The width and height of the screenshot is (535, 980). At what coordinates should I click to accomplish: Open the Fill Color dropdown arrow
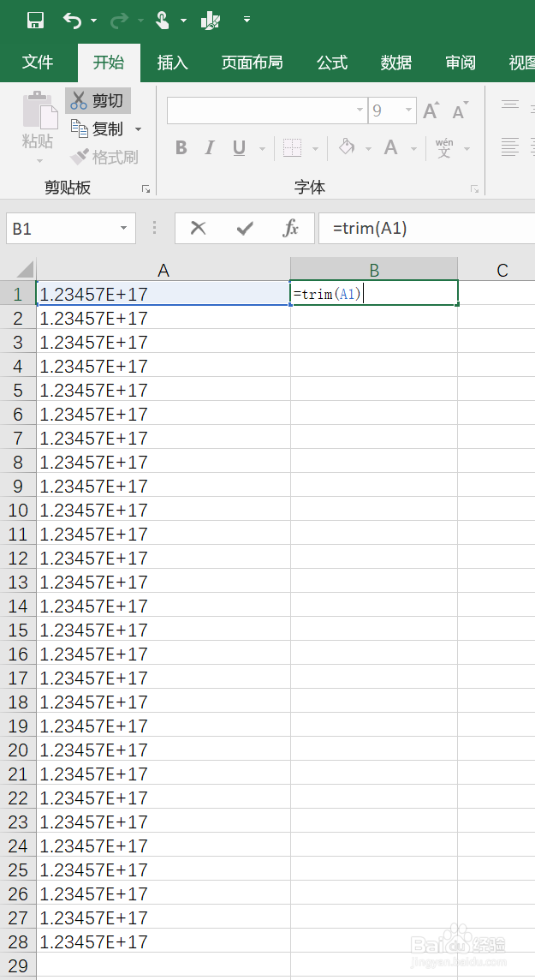(368, 149)
